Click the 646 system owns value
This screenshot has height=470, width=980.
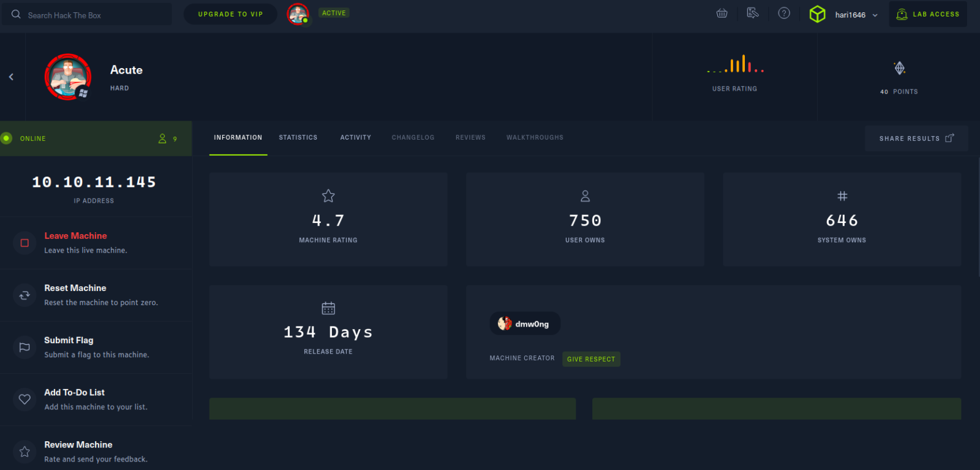(x=842, y=221)
